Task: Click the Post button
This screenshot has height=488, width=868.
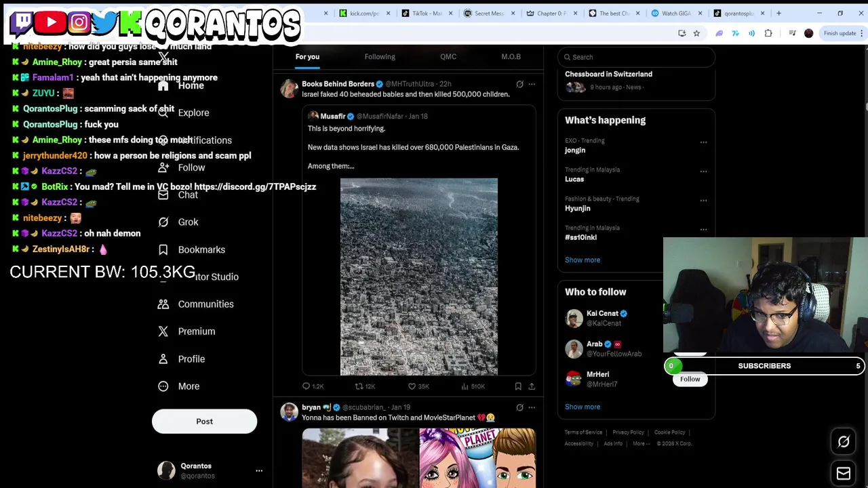Action: click(x=204, y=422)
